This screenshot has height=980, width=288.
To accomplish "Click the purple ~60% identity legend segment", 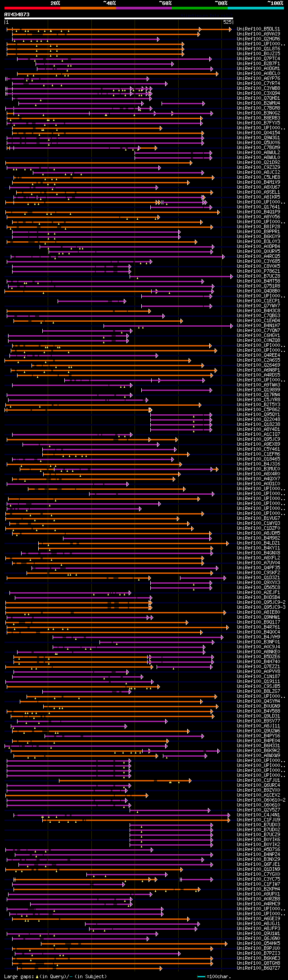I will [x=144, y=8].
